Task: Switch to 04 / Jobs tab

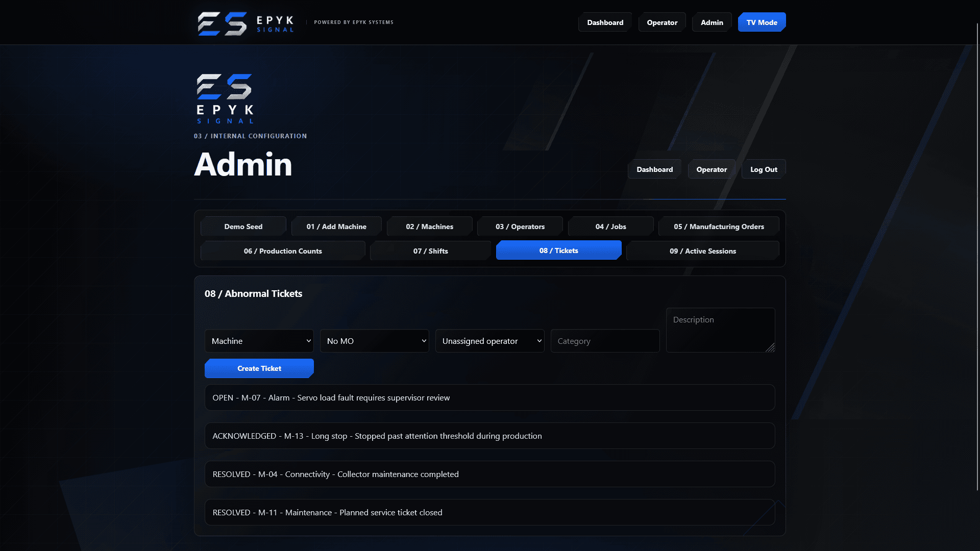Action: tap(610, 227)
